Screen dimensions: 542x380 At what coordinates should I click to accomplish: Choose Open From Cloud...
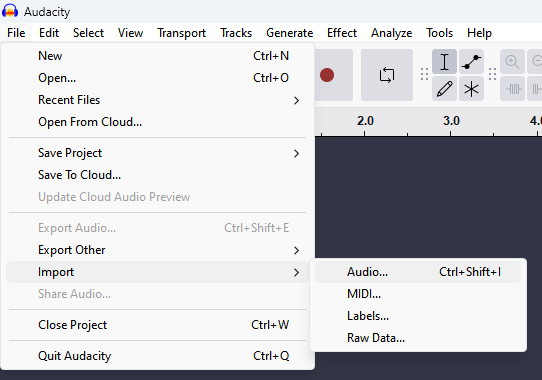pyautogui.click(x=157, y=122)
